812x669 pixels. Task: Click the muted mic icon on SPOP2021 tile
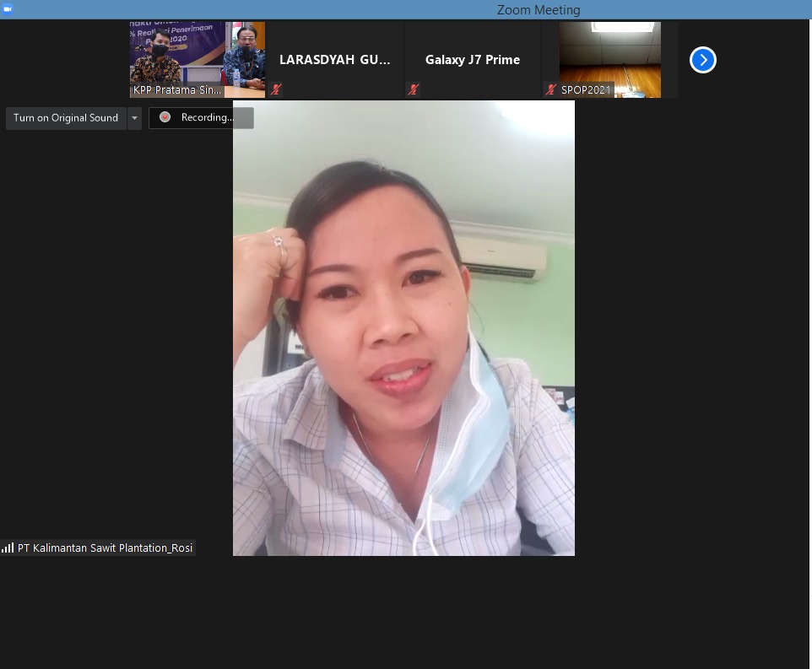551,89
